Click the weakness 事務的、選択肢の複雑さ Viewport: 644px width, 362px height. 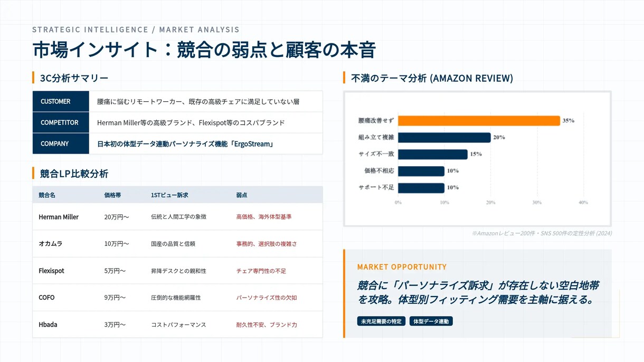[267, 244]
